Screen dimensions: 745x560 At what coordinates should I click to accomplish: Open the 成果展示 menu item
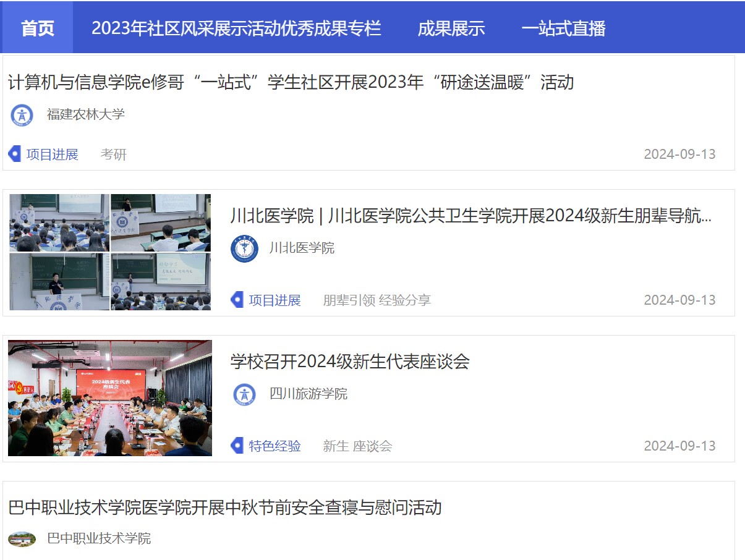click(x=451, y=28)
